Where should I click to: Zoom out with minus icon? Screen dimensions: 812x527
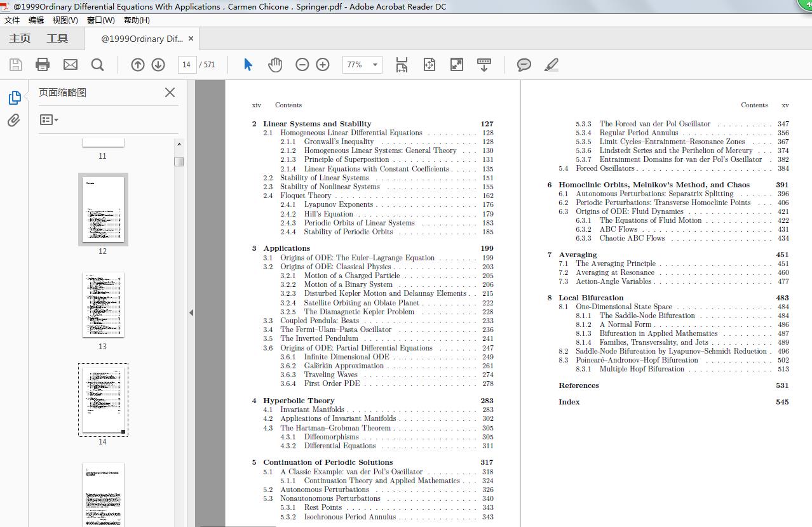point(302,65)
